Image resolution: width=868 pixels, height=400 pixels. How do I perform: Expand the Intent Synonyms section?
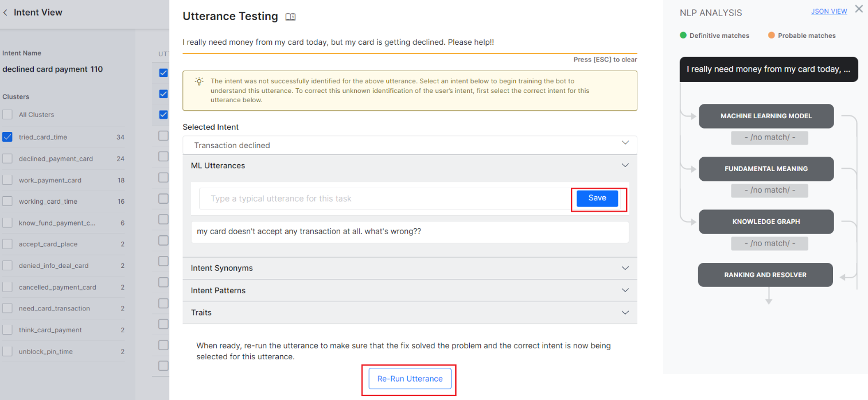(625, 268)
